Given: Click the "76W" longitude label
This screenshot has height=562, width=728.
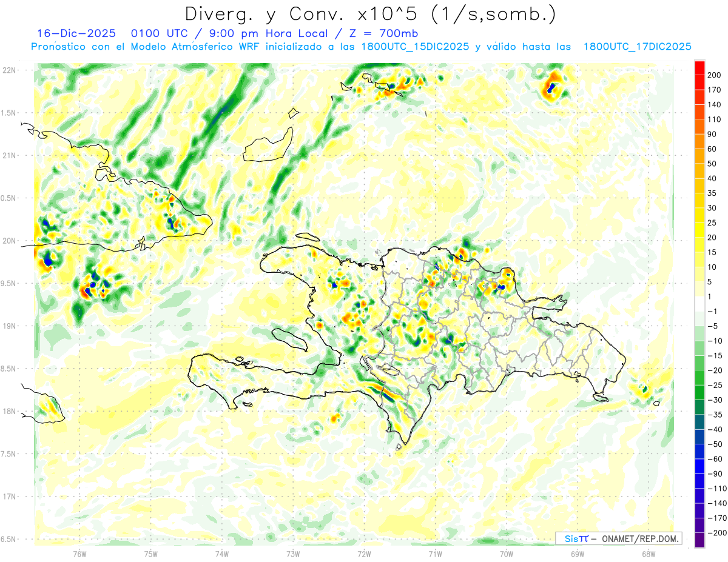Looking at the screenshot, I should (79, 553).
